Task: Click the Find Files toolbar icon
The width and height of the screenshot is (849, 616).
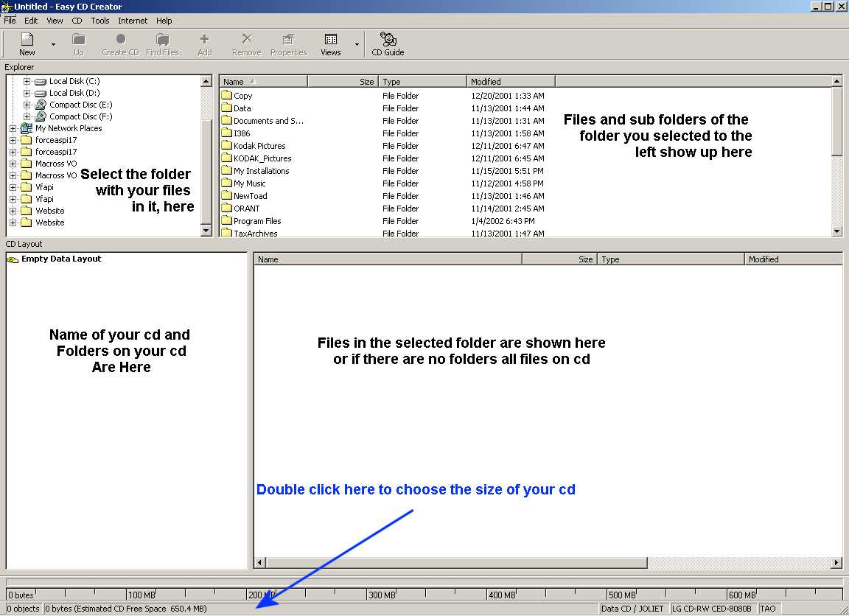Action: (x=162, y=43)
